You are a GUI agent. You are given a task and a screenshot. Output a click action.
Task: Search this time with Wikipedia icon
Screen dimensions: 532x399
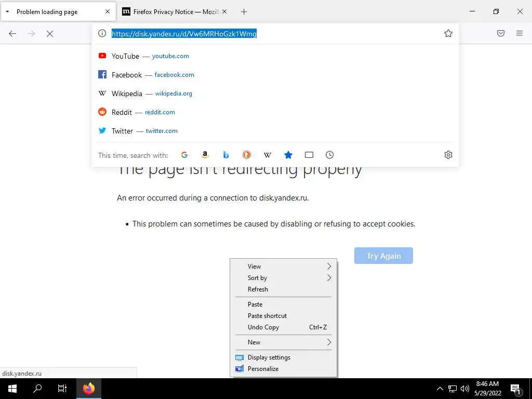point(268,155)
